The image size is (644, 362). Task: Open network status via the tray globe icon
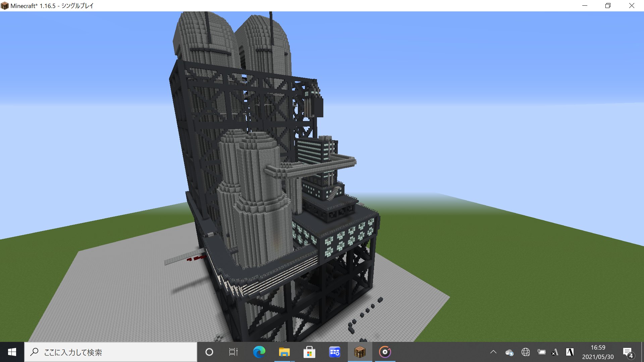(525, 352)
